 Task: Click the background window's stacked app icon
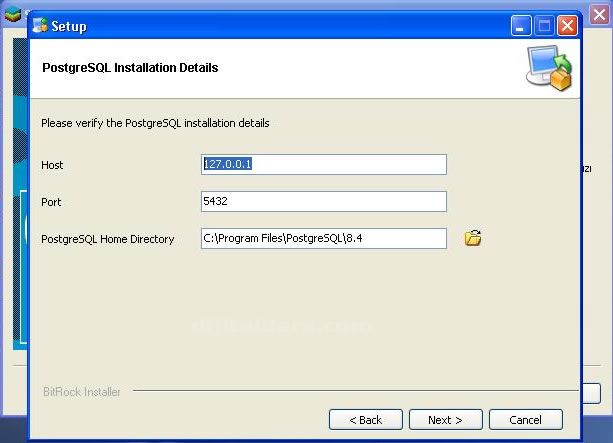12,14
